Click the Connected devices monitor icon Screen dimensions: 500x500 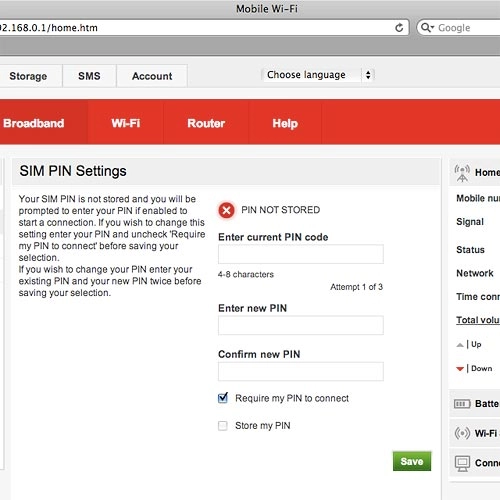pos(462,463)
